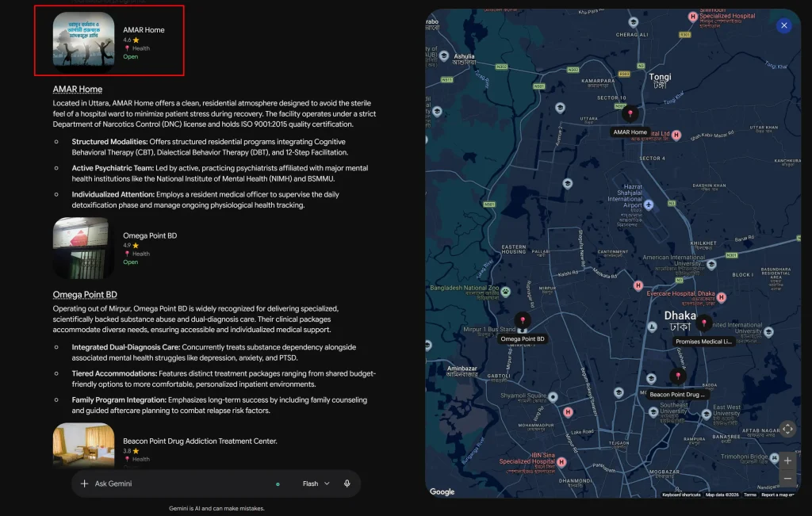Click the Gemini is AI and can make mistakes disclaimer

coord(216,508)
